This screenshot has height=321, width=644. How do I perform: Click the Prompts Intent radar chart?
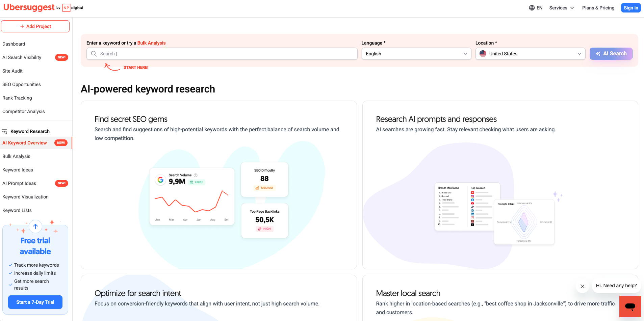[x=524, y=222]
